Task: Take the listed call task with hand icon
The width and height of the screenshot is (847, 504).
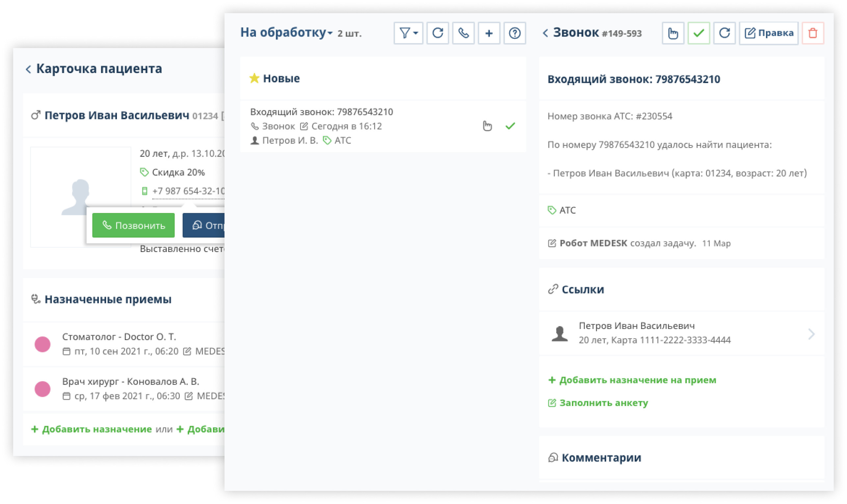Action: [487, 126]
